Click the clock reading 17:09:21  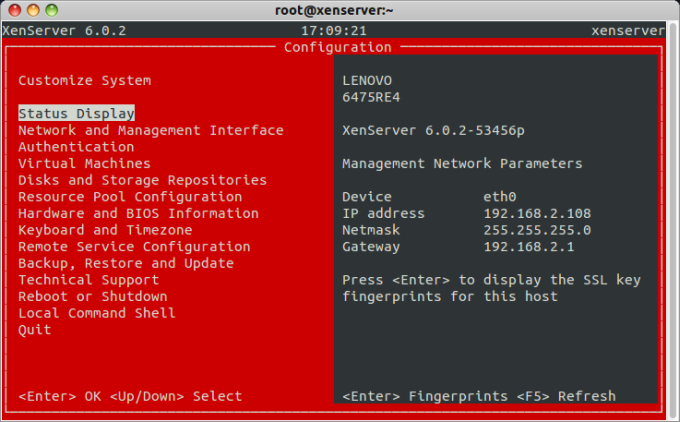(334, 31)
